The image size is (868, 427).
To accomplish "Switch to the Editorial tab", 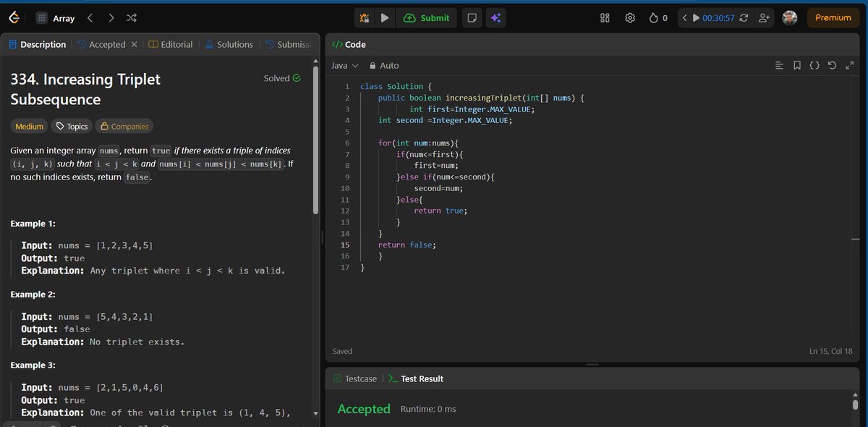I will click(171, 44).
